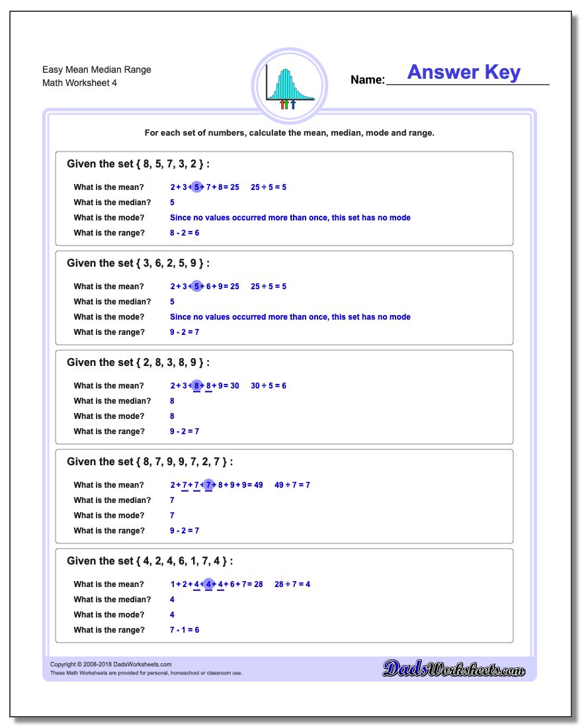Click the footer usage notice about classroom use

point(146,673)
